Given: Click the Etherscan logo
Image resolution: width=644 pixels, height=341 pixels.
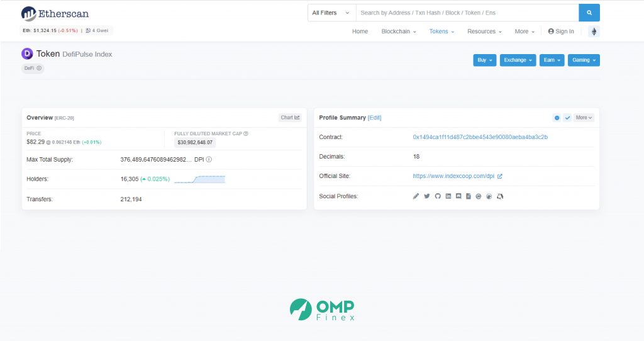Looking at the screenshot, I should (55, 14).
